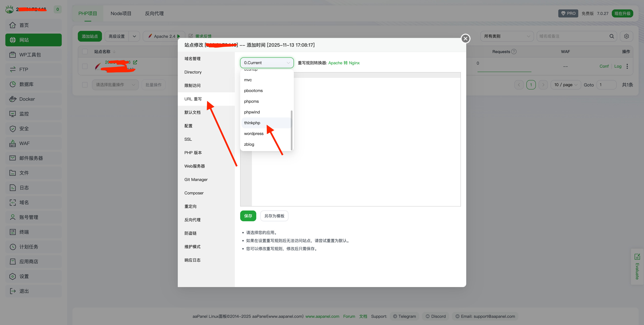Click the search magnifier icon
The image size is (644, 325).
[x=611, y=36]
